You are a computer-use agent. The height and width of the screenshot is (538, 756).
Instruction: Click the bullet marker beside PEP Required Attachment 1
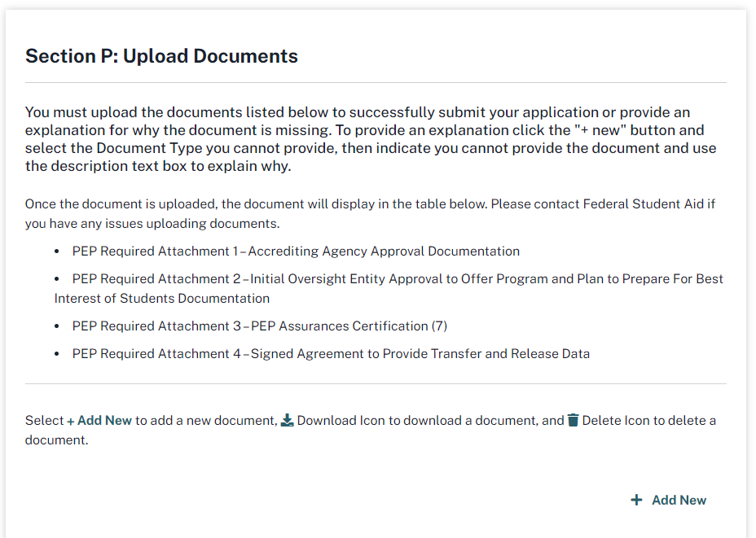[x=57, y=252]
